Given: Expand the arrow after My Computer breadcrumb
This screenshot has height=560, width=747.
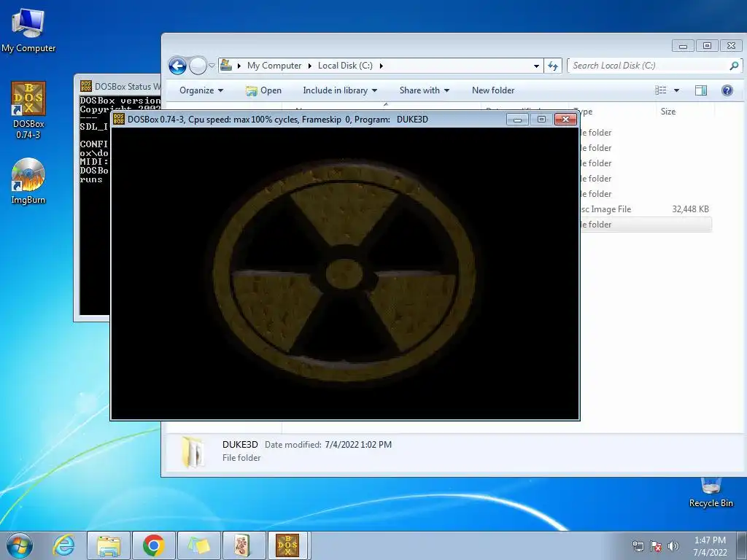Looking at the screenshot, I should [309, 66].
